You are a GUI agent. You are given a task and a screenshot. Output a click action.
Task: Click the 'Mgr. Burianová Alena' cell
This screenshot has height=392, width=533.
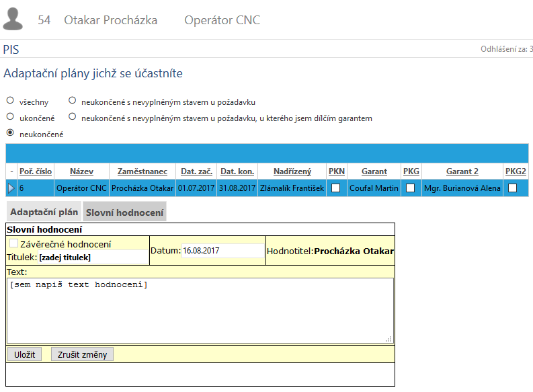(x=462, y=188)
